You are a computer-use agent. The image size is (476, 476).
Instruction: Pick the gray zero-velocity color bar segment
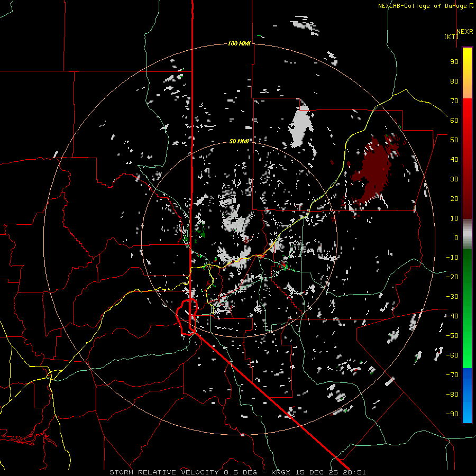pyautogui.click(x=467, y=234)
